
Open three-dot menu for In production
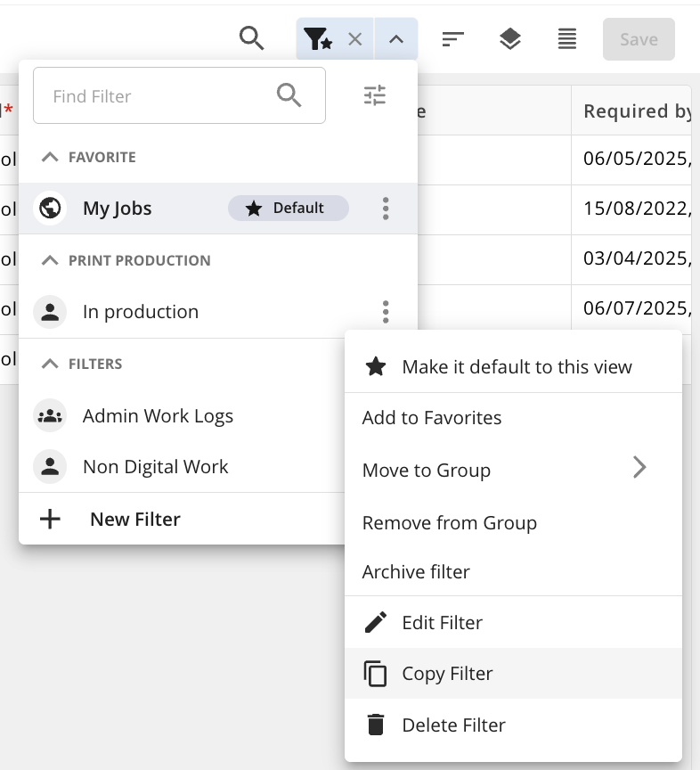coord(386,312)
